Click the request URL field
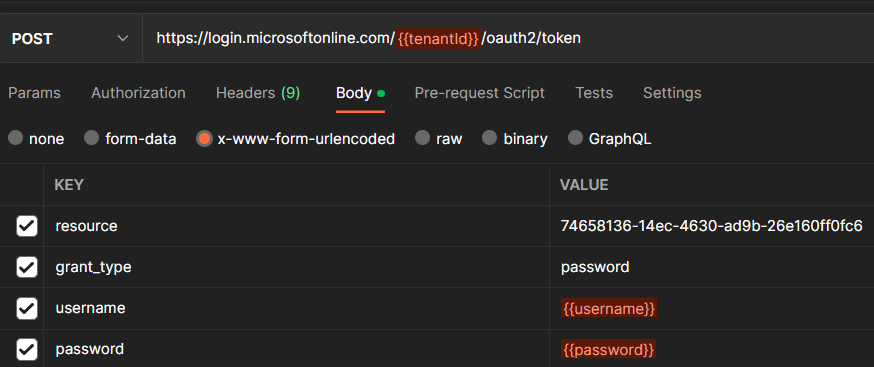This screenshot has height=367, width=874. point(508,38)
